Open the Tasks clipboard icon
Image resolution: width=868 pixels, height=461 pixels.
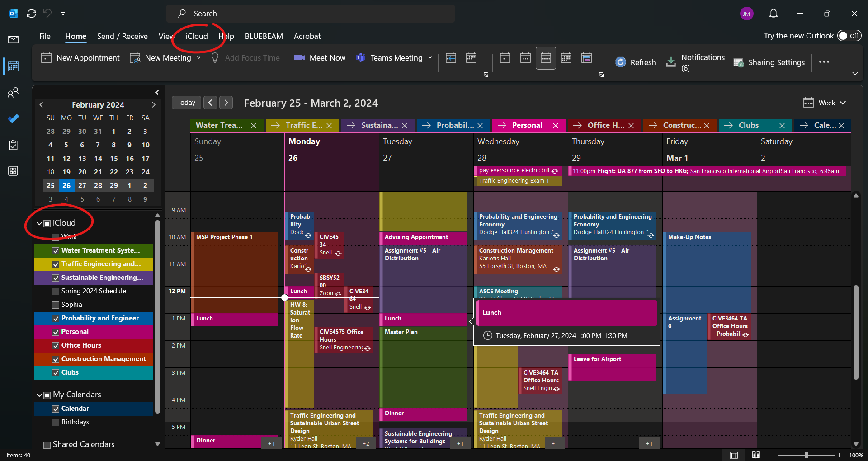point(13,145)
